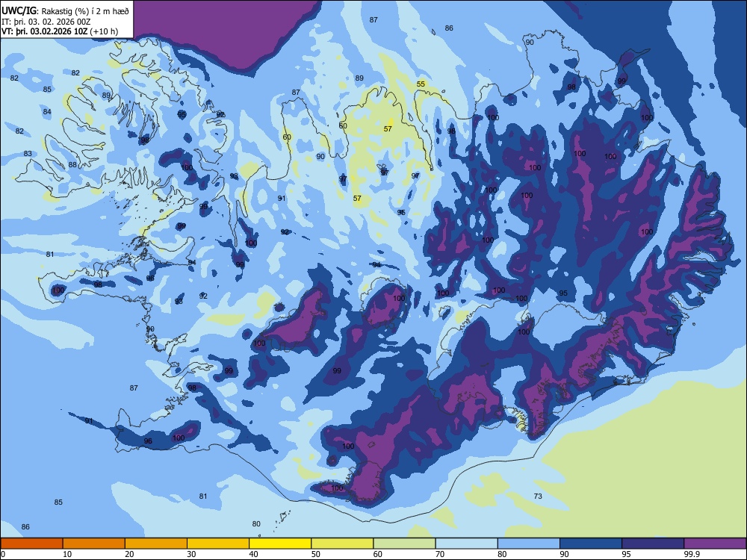Click the '55' humidity value on the map
The height and width of the screenshot is (560, 747).
point(421,84)
